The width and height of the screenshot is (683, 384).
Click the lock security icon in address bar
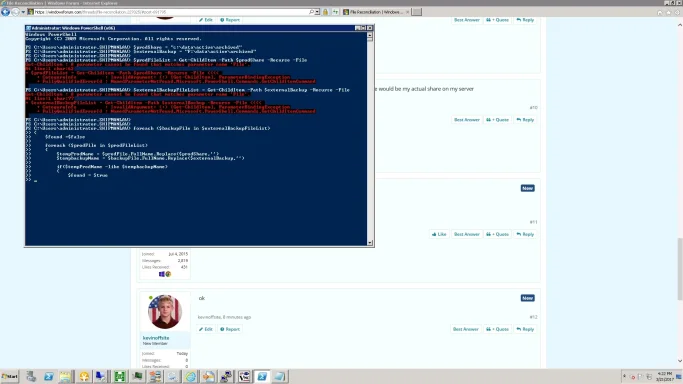(325, 12)
